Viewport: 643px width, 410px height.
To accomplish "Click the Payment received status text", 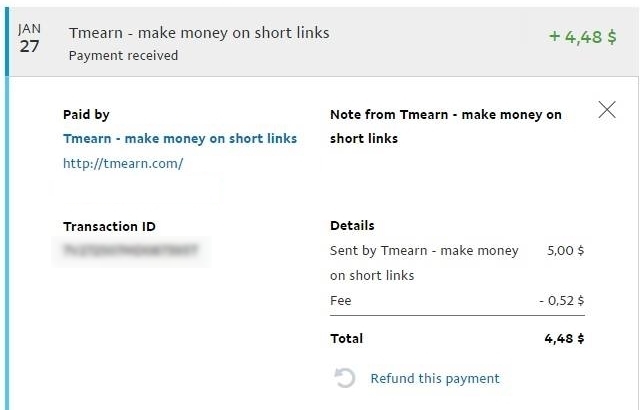I will pos(123,56).
